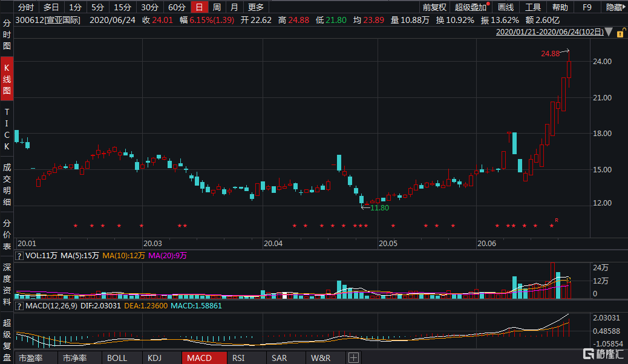Select the 多日 multi-day tab
Image resolution: width=628 pixels, height=364 pixels.
pos(51,7)
